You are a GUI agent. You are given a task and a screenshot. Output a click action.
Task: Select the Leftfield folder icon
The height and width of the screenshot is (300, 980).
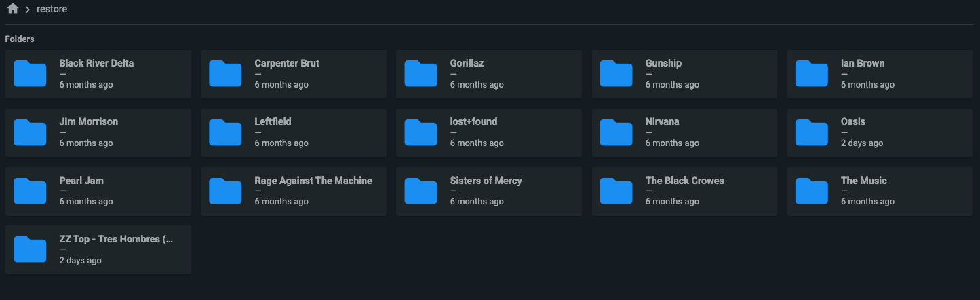225,132
